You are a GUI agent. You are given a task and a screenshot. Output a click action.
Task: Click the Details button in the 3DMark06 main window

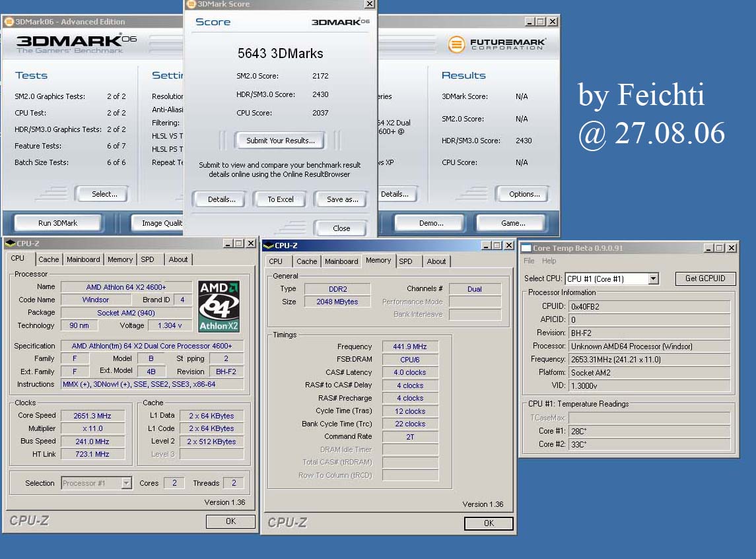(396, 194)
